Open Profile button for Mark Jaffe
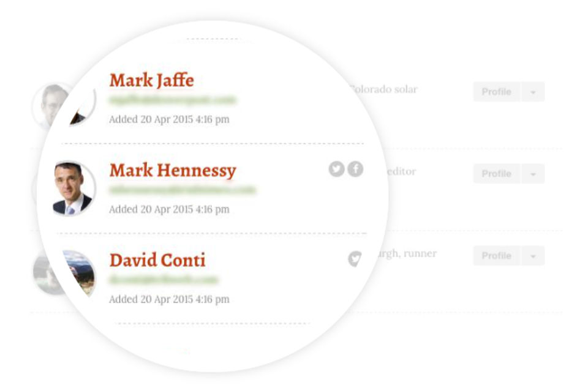 pos(496,92)
